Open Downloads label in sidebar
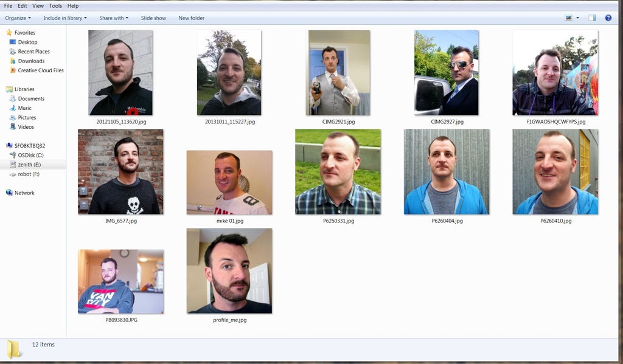This screenshot has width=623, height=364. coord(31,61)
